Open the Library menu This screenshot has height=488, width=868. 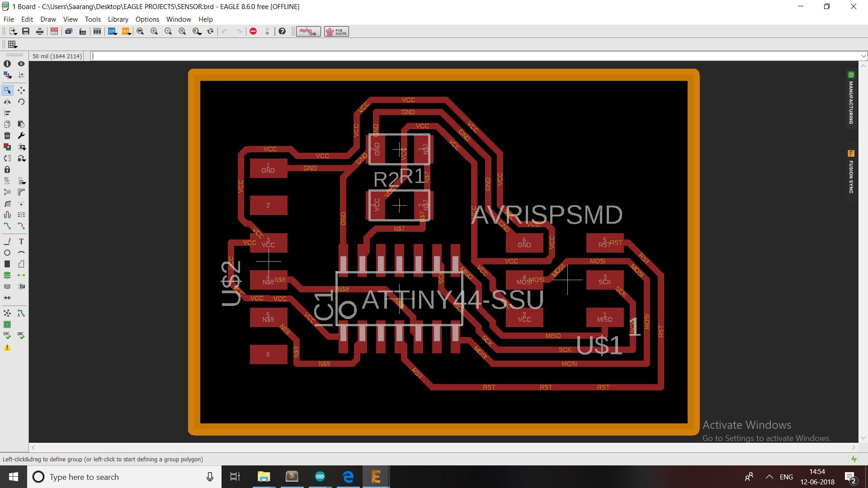tap(118, 19)
